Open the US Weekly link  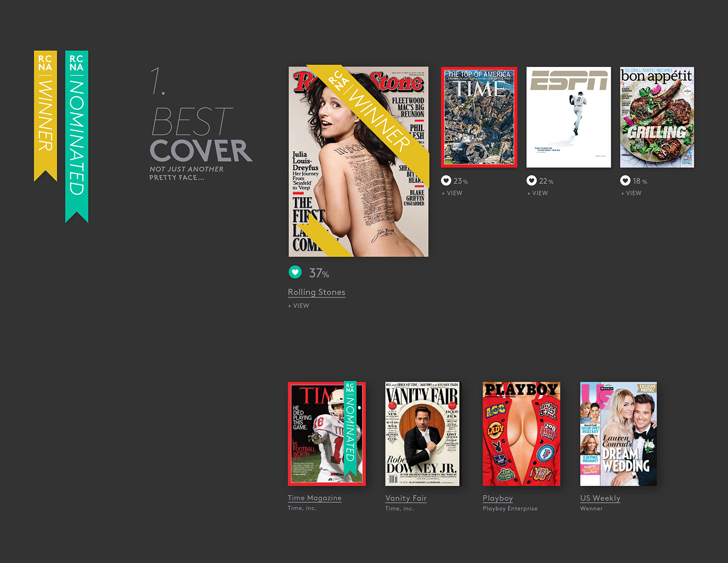(x=600, y=498)
